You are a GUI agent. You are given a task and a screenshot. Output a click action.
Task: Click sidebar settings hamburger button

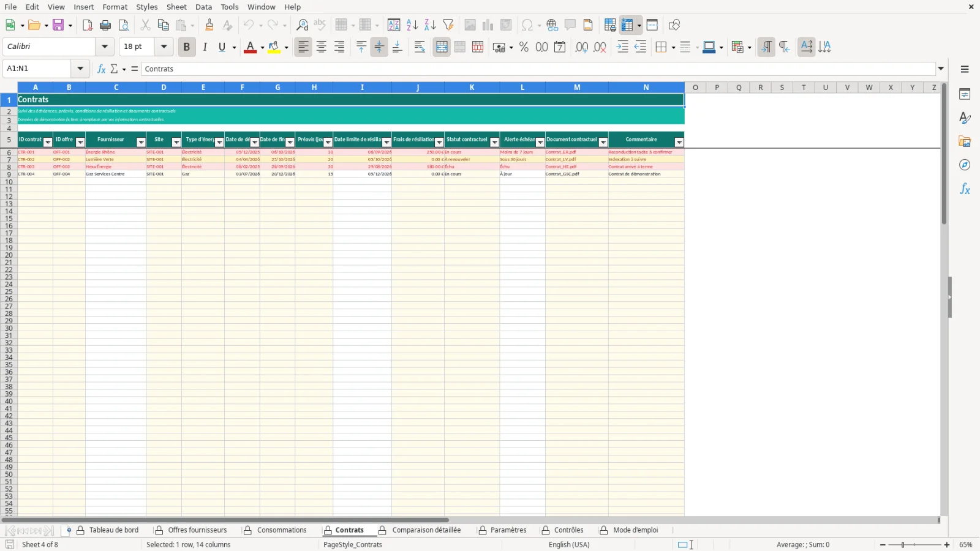965,69
